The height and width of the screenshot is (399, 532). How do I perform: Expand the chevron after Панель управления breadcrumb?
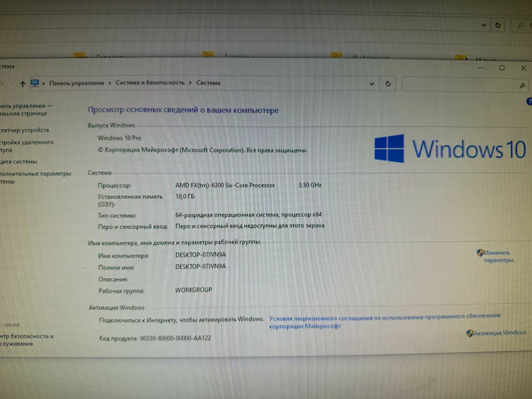click(x=110, y=83)
